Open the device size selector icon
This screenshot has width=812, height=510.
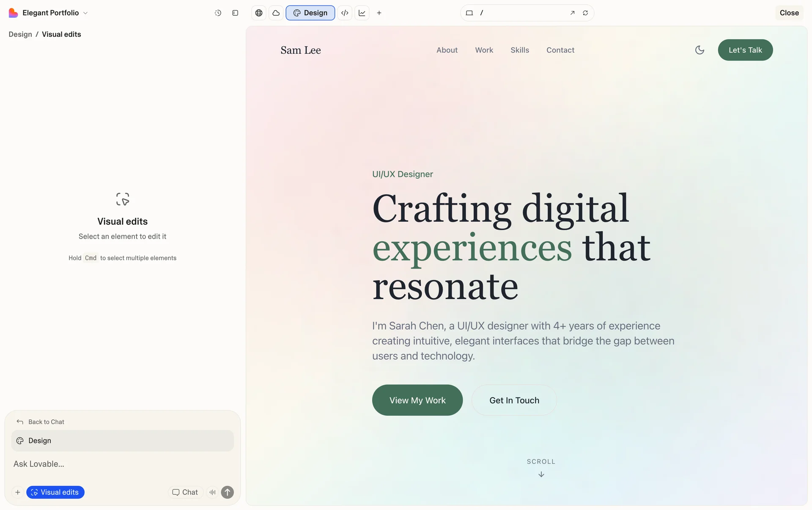coord(469,13)
